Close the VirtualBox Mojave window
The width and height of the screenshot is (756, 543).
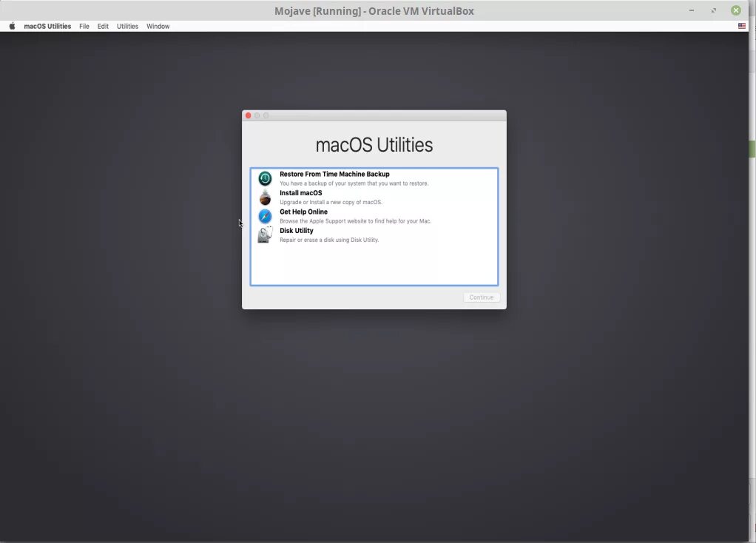click(x=736, y=10)
